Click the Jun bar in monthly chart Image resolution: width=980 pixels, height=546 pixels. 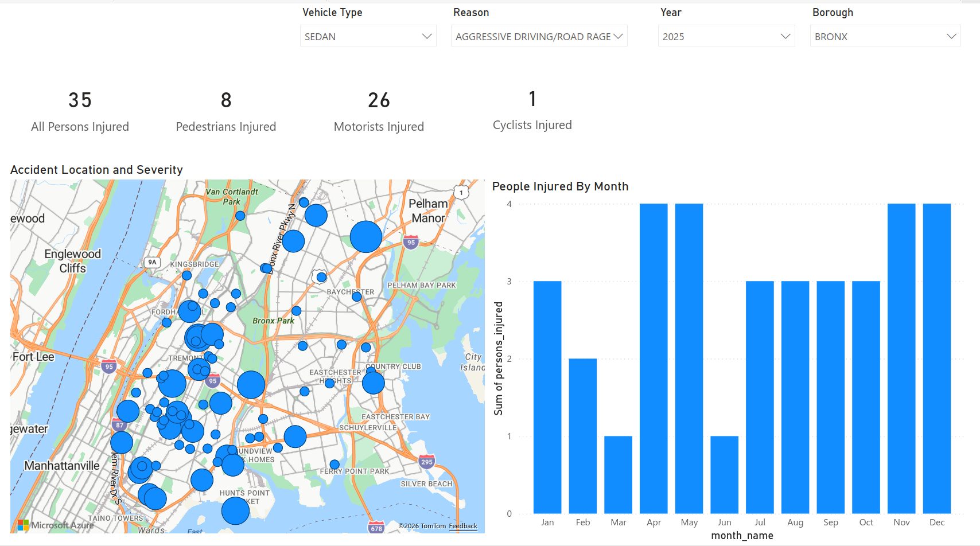pos(725,474)
